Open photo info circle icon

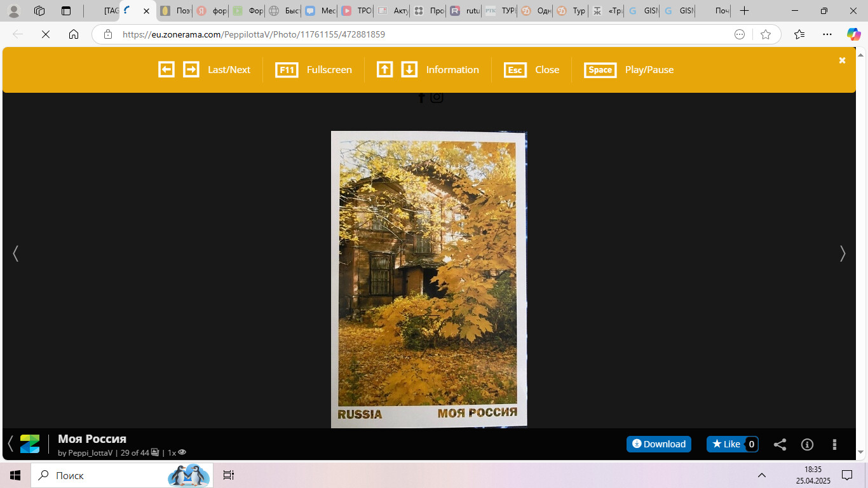[807, 444]
